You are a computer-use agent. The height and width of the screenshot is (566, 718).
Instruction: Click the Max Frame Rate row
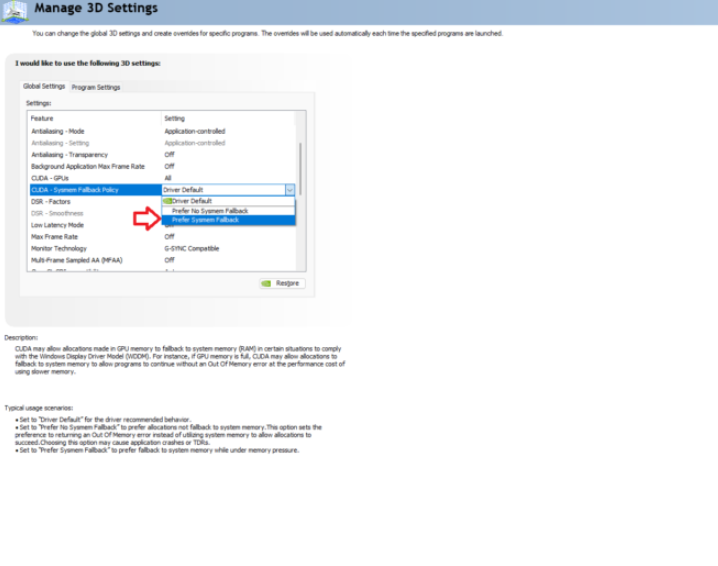(54, 237)
